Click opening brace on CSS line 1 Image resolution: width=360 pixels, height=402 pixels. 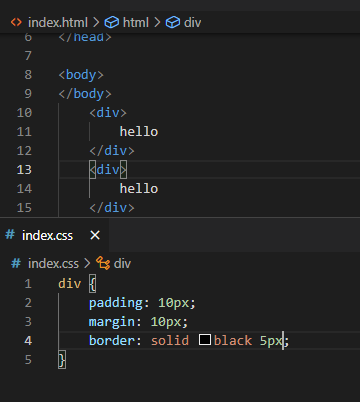click(93, 284)
